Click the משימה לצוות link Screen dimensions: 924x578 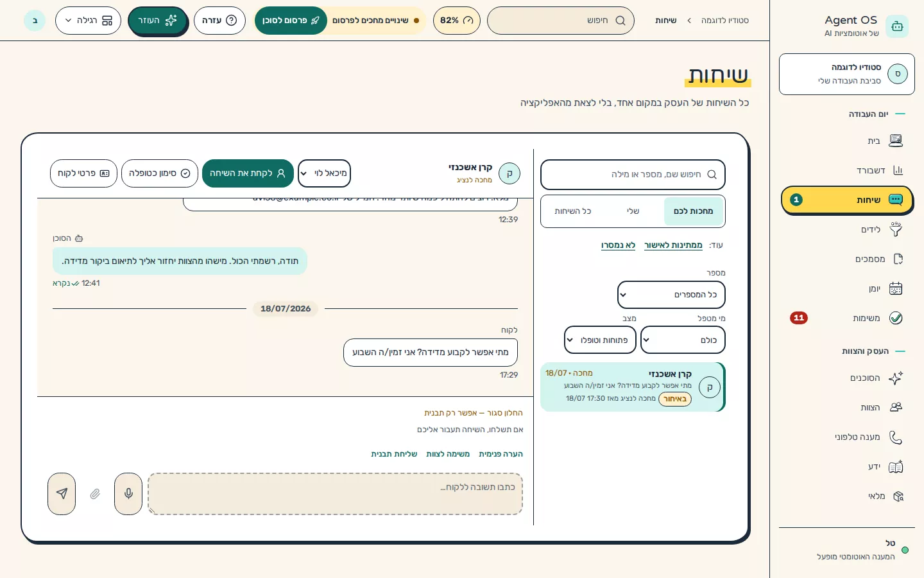point(448,454)
